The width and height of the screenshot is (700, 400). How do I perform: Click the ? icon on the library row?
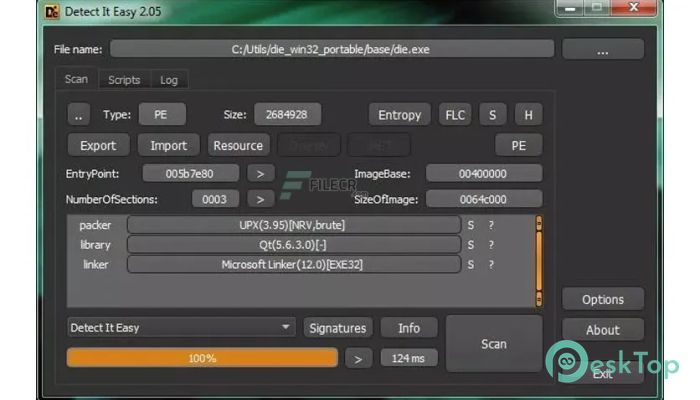coord(491,245)
